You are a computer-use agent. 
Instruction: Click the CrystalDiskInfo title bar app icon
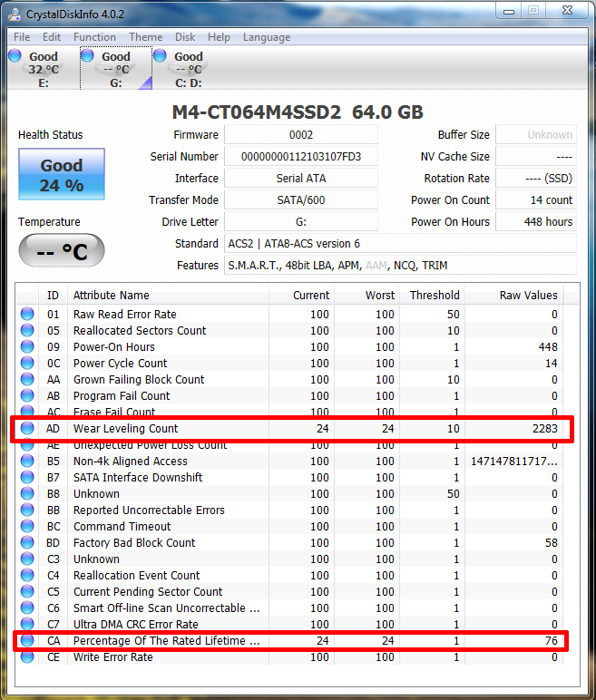[15, 14]
